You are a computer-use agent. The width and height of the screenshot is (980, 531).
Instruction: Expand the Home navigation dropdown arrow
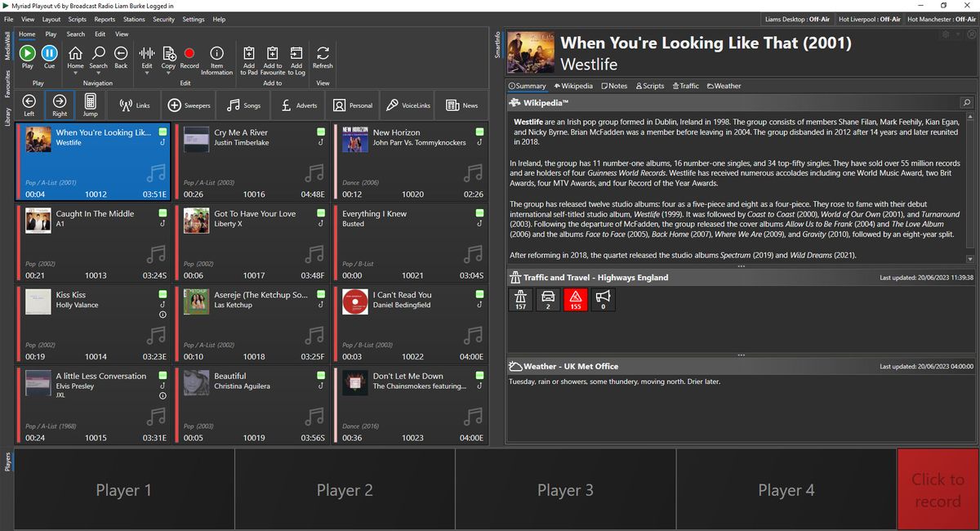click(x=75, y=73)
